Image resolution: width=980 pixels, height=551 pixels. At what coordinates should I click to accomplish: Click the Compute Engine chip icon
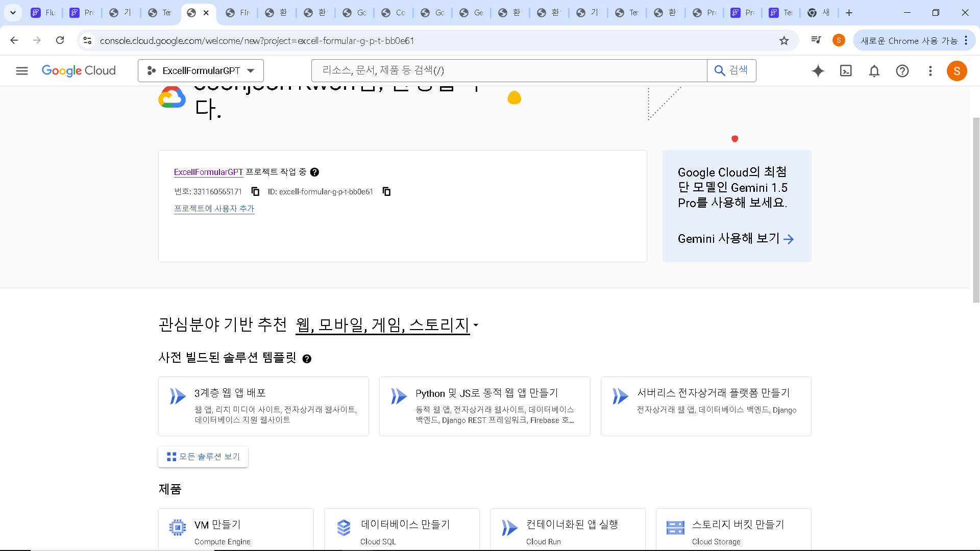click(x=178, y=528)
